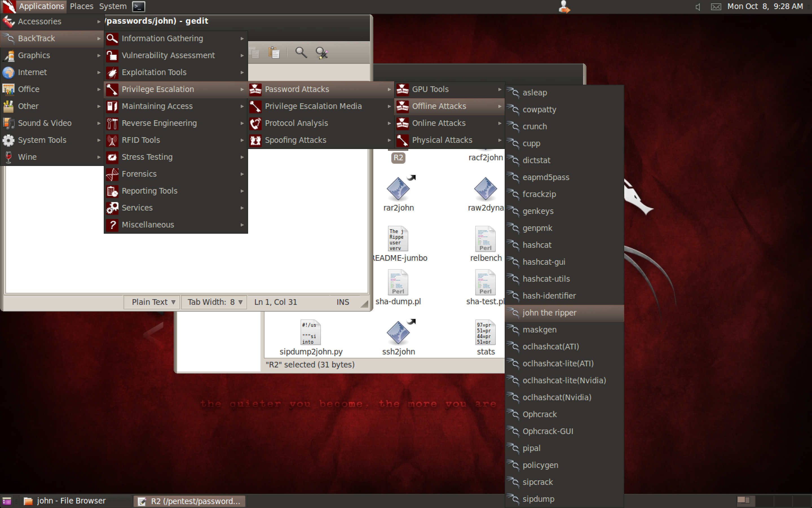Open Privilege Escalation Media submenu

tap(321, 106)
